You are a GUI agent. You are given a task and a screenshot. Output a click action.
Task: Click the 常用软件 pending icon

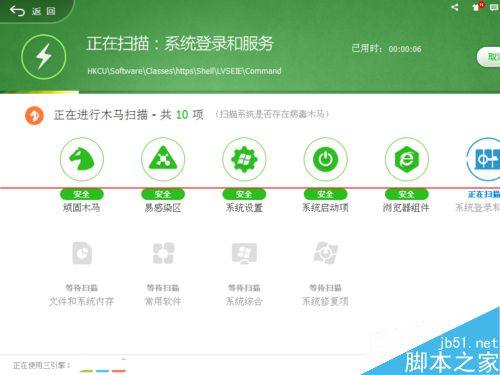coord(163,253)
